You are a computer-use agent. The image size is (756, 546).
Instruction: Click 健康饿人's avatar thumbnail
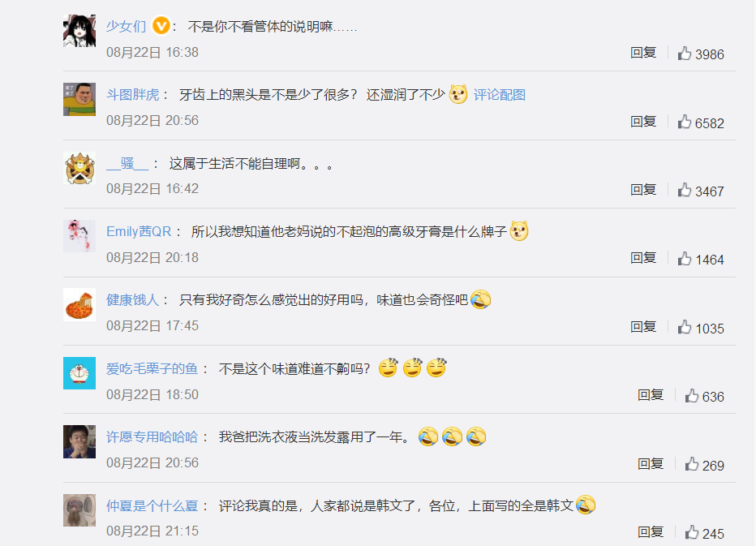[79, 305]
